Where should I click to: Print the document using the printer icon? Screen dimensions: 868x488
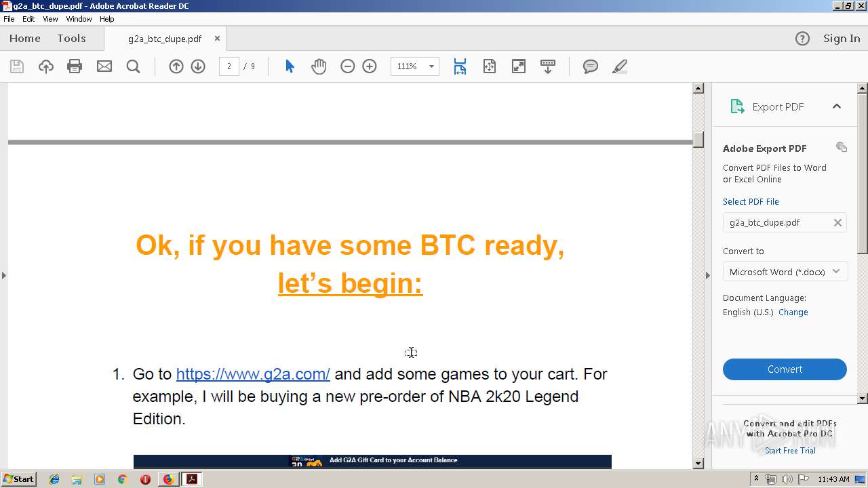pyautogui.click(x=75, y=66)
